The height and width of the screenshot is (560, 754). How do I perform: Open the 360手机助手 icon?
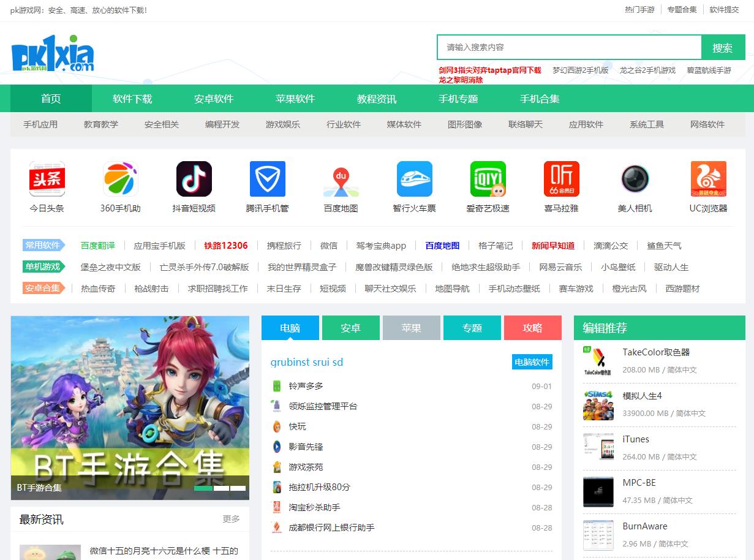121,179
